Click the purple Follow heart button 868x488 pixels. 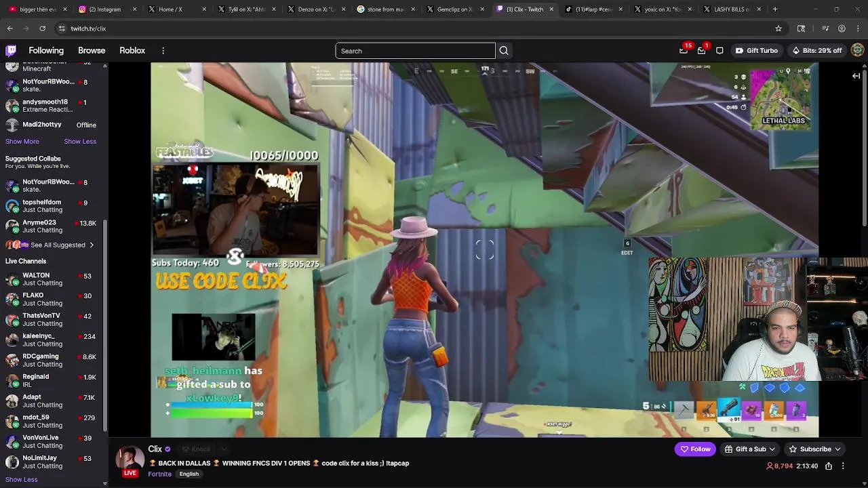tap(695, 449)
